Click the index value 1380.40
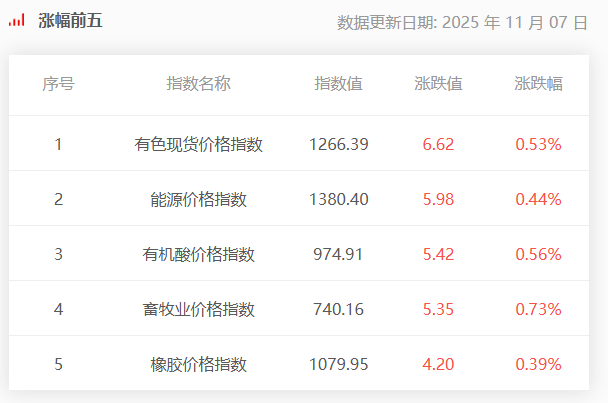The image size is (608, 403). tap(339, 199)
